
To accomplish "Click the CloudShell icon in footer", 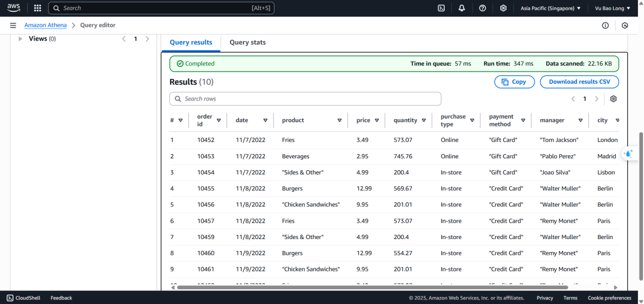I will [10, 298].
